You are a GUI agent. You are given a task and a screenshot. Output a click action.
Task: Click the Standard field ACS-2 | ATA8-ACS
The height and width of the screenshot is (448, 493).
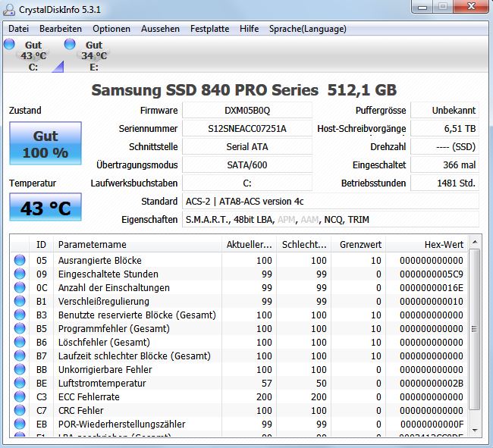[331, 202]
